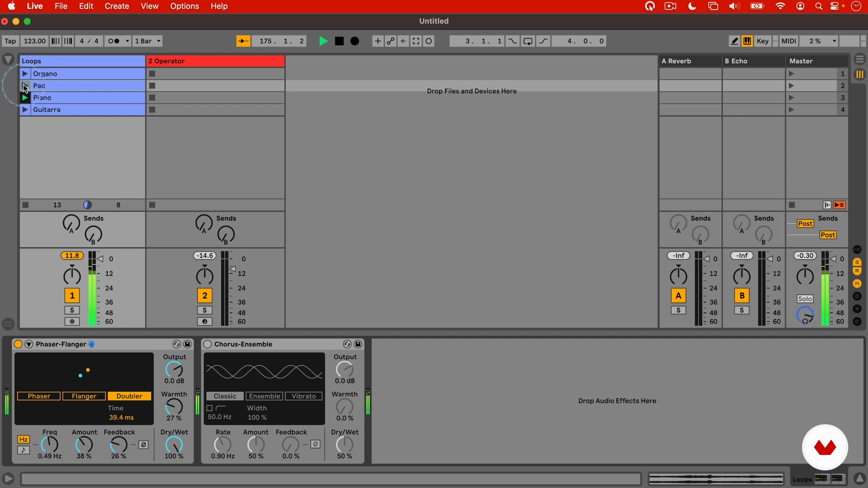
Task: Toggle the Draw Mode pencil icon
Action: 735,41
